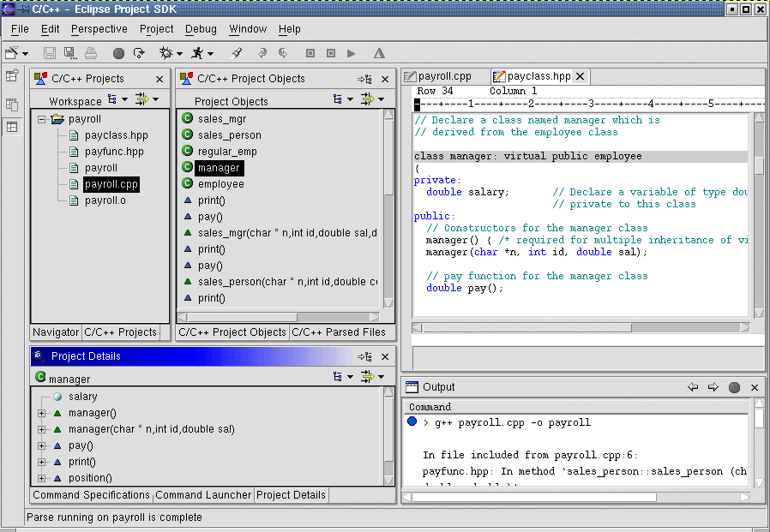Switch to the Navigator tab
Image resolution: width=770 pixels, height=532 pixels.
[x=56, y=332]
